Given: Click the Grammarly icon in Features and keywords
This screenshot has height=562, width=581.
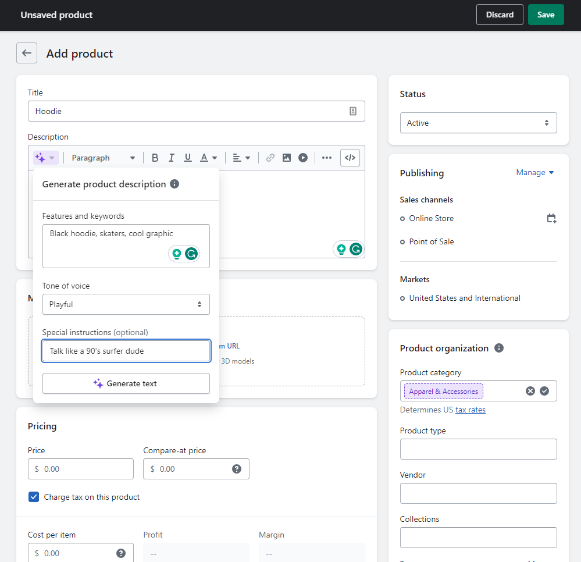Looking at the screenshot, I should coord(192,254).
